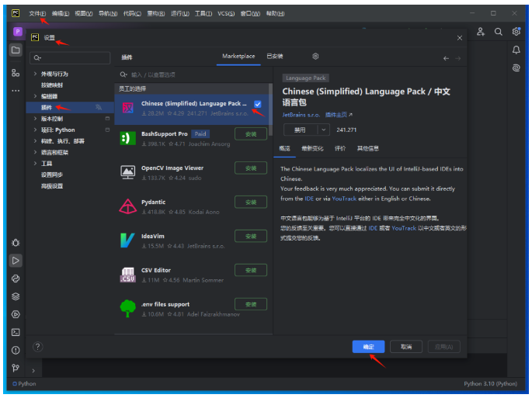Switch to the 已安装 tab
Viewport: 532px width, 398px height.
(x=274, y=57)
